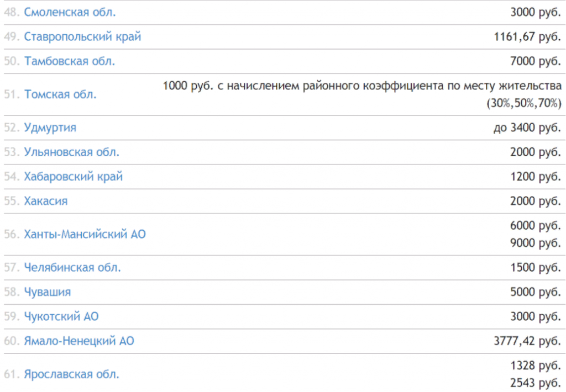Screen dimensions: 566x392
Task: Click the 7000 руб. amount
Action: point(536,61)
